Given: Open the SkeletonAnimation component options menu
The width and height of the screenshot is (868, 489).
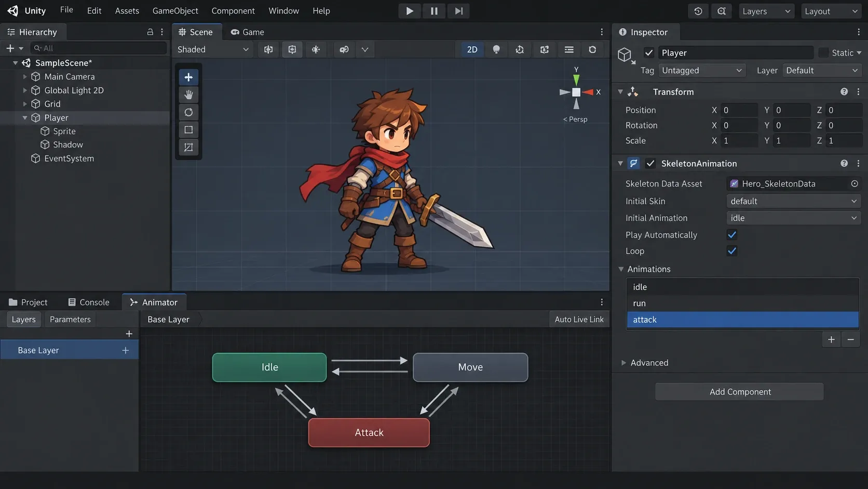Looking at the screenshot, I should click(x=858, y=163).
